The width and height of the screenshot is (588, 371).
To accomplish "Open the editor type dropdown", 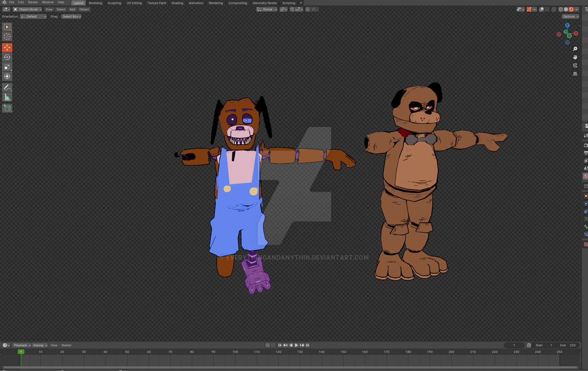I will (x=6, y=9).
